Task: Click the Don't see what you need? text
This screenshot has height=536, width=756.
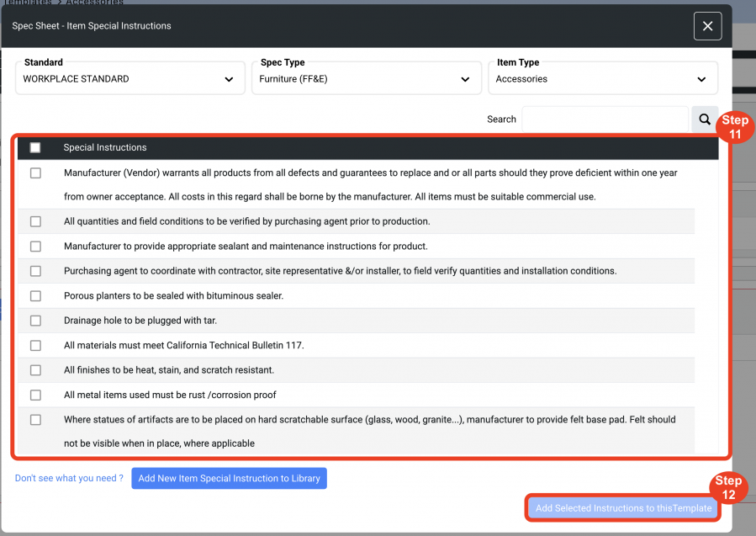Action: click(x=69, y=478)
